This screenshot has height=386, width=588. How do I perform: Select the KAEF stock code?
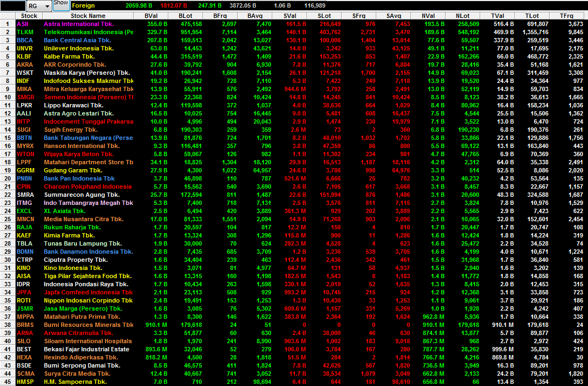click(24, 235)
